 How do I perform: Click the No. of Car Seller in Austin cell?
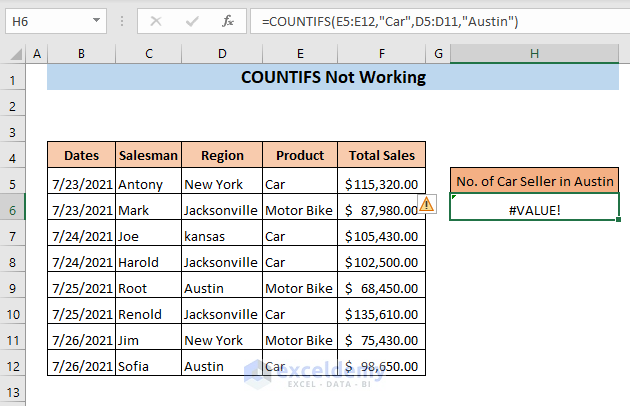click(534, 181)
